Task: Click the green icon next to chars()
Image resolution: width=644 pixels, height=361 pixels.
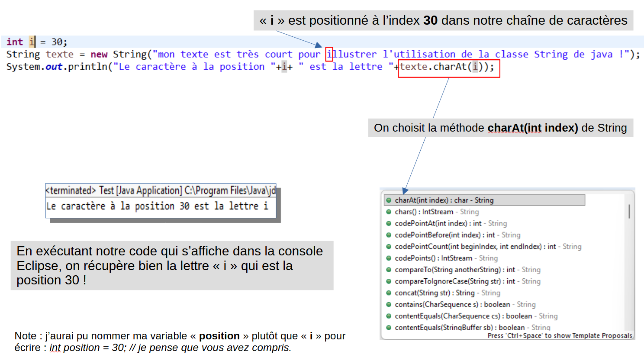Action: click(x=389, y=212)
